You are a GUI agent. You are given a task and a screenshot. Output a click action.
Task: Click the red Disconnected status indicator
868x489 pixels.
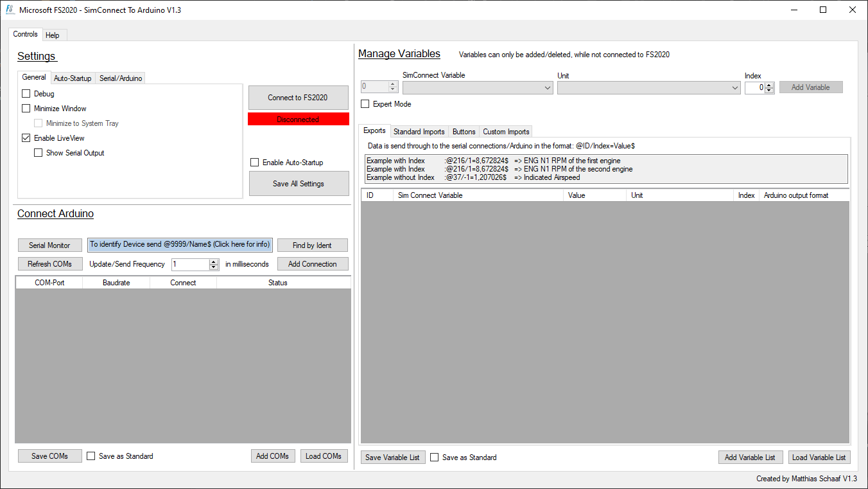[x=298, y=120]
